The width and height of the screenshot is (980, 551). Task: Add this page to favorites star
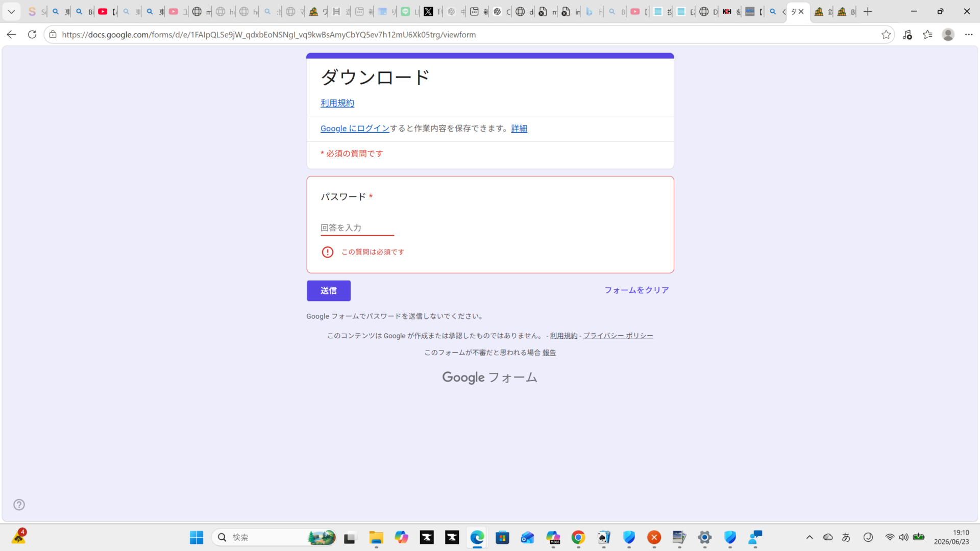click(x=886, y=34)
